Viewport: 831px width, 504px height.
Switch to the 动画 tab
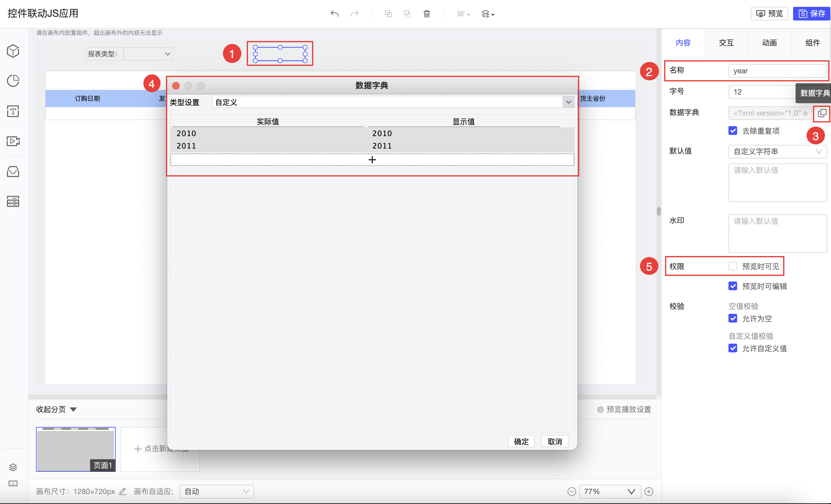point(769,43)
